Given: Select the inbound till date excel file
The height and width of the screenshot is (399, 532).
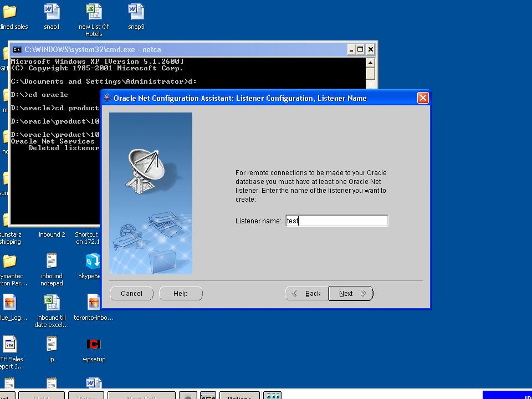Looking at the screenshot, I should [52, 303].
